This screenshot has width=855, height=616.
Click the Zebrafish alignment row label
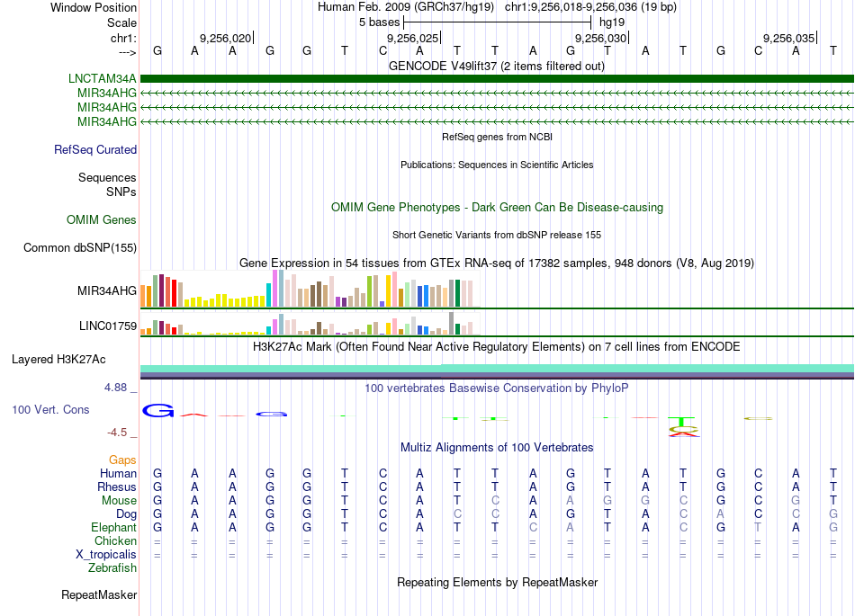tap(112, 567)
